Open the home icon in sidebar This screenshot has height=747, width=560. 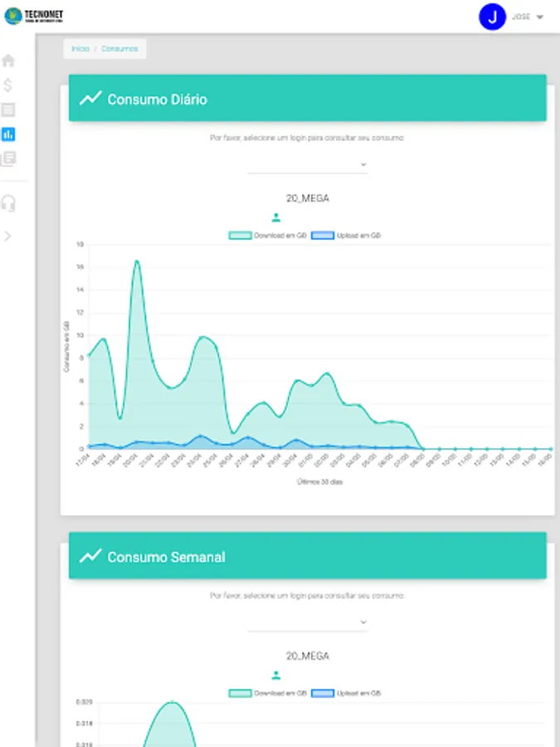tap(8, 61)
